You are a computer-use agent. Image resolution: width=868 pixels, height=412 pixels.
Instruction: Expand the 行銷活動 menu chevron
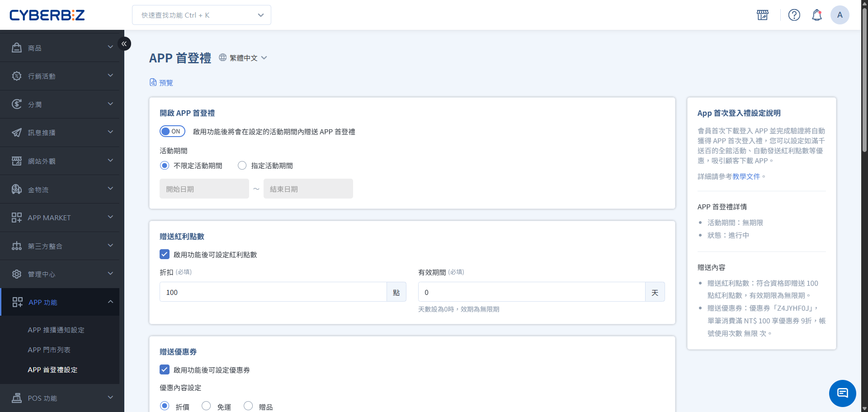(x=110, y=75)
